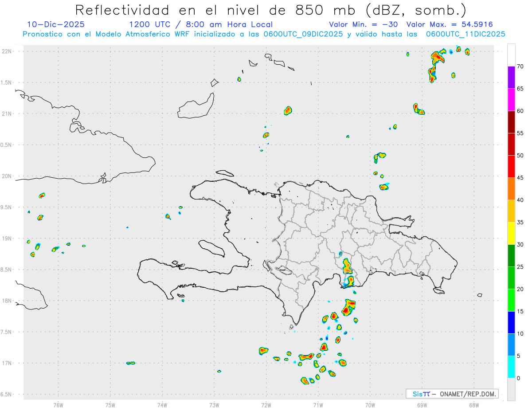Viewport: 532px width, 411px height.
Task: Click the longitude axis label '69W'
Action: (422, 405)
